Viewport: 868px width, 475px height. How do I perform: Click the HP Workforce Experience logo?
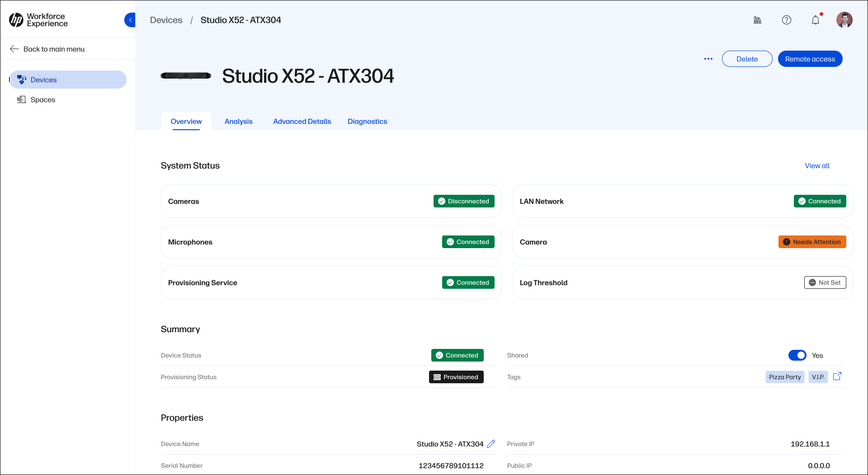tap(38, 20)
